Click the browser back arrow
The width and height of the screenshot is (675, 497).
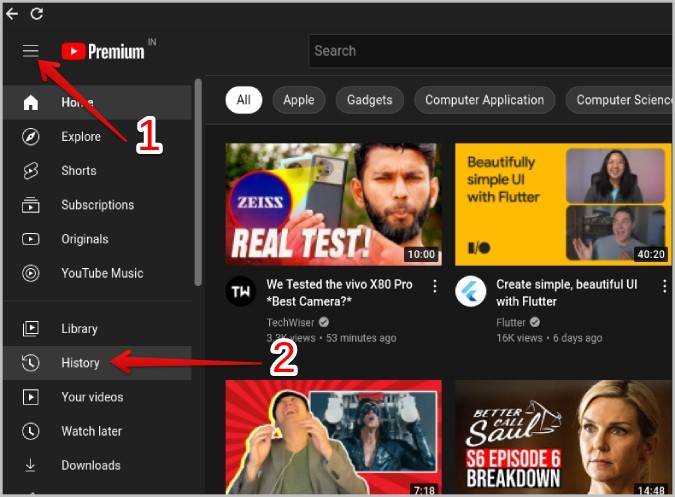(12, 14)
